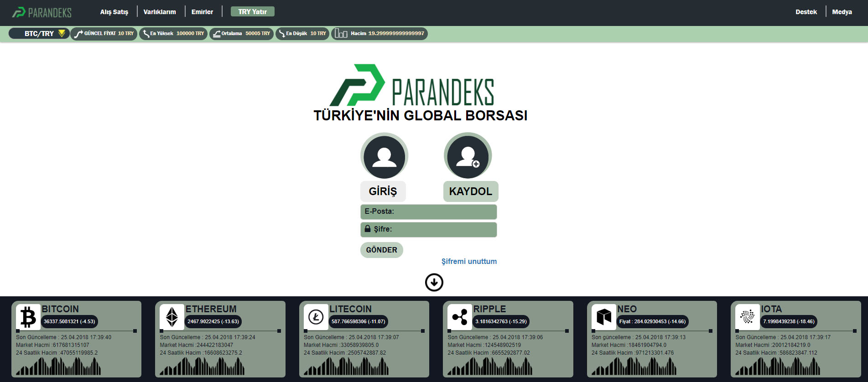868x382 pixels.
Task: Click the Hacim bar chart icon
Action: coord(341,33)
